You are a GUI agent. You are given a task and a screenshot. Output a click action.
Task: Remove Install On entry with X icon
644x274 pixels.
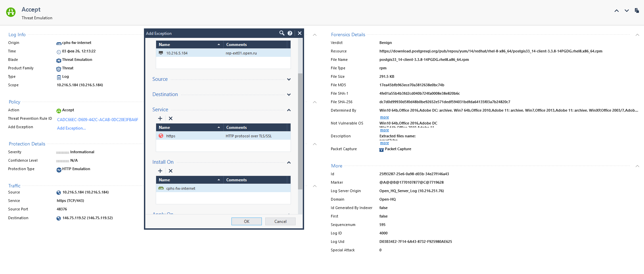(171, 171)
